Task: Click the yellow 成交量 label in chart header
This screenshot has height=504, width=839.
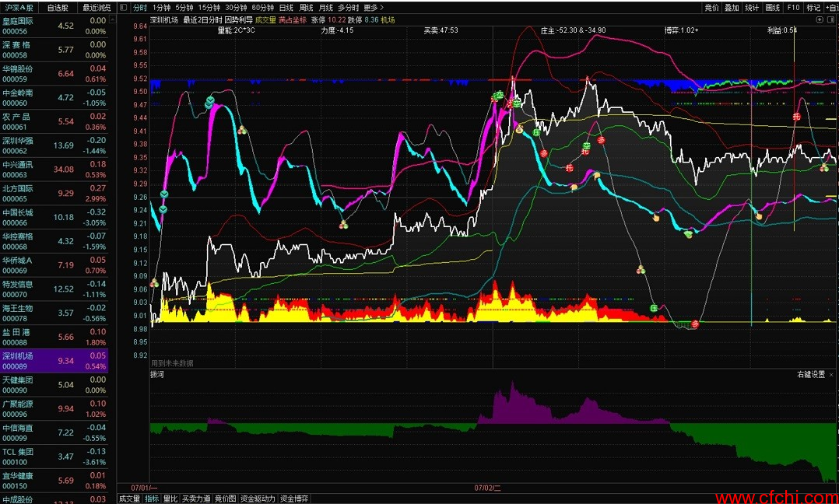Action: click(265, 19)
